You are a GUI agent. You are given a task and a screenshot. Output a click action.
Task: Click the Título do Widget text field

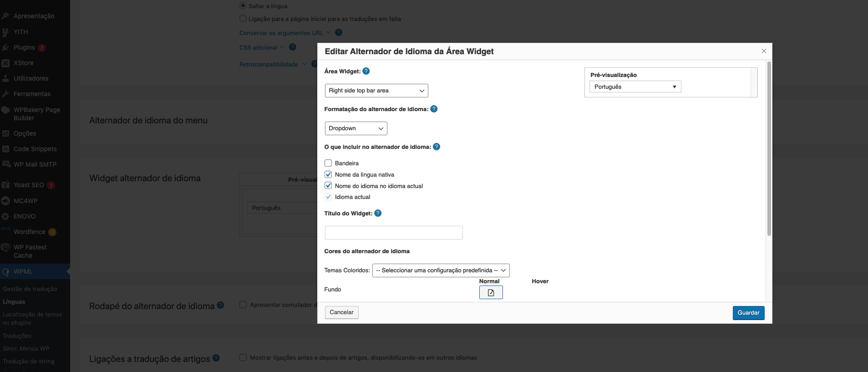pyautogui.click(x=394, y=233)
